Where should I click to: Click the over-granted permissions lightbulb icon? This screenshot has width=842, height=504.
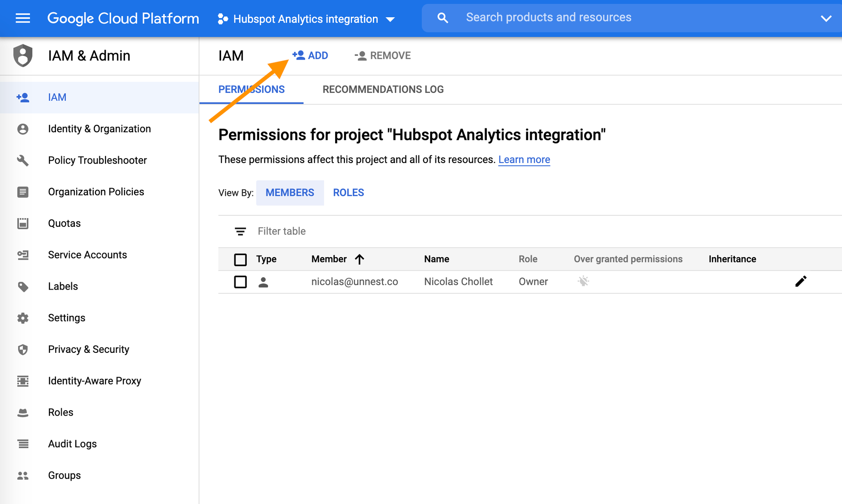[x=583, y=281]
